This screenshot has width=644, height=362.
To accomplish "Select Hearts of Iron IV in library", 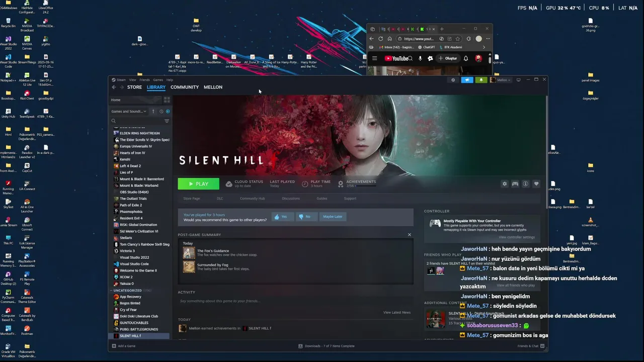I will pos(132,153).
